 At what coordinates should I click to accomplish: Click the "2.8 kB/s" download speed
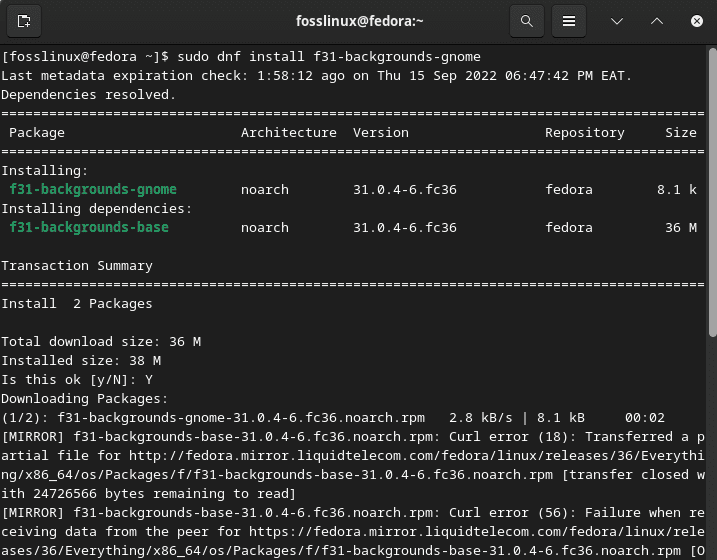480,417
